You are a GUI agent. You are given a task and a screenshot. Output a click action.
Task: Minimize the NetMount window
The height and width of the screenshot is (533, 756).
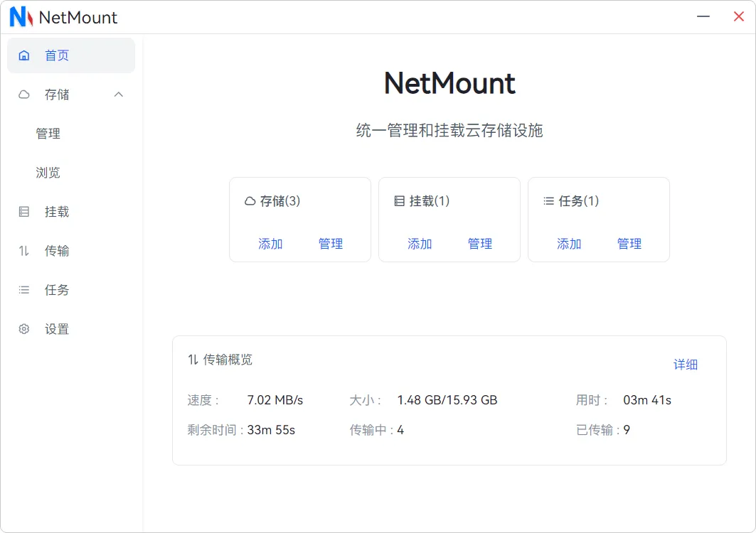point(703,17)
